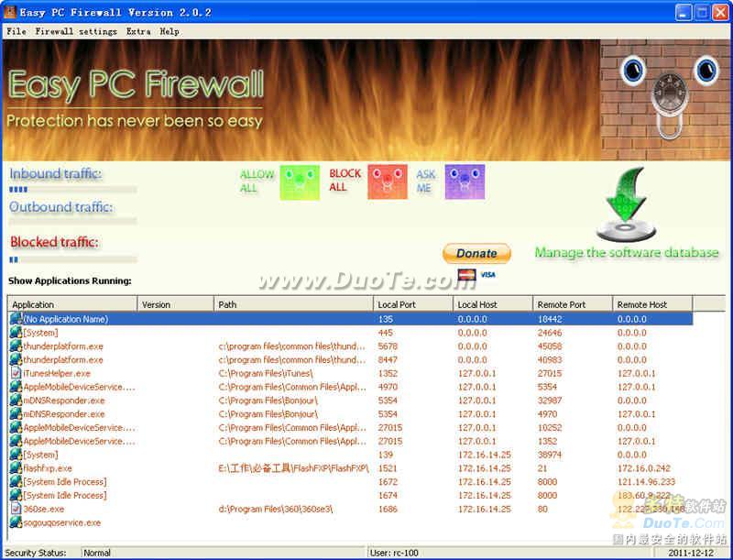The width and height of the screenshot is (733, 560).
Task: Click icon of System Idle Process row port 1674
Action: pos(16,495)
